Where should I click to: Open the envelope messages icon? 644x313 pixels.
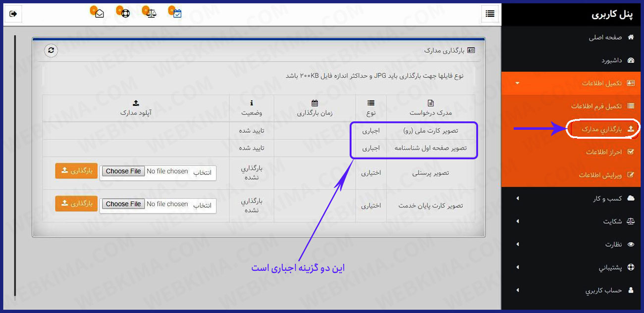point(100,14)
